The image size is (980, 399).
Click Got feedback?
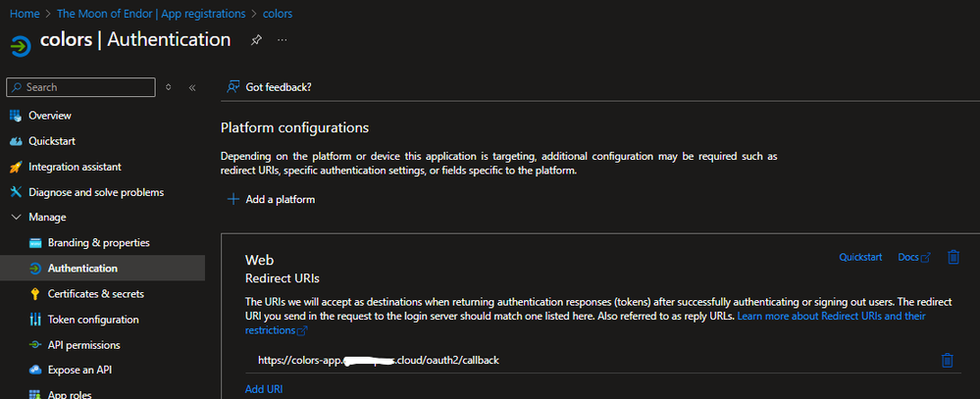click(x=279, y=87)
